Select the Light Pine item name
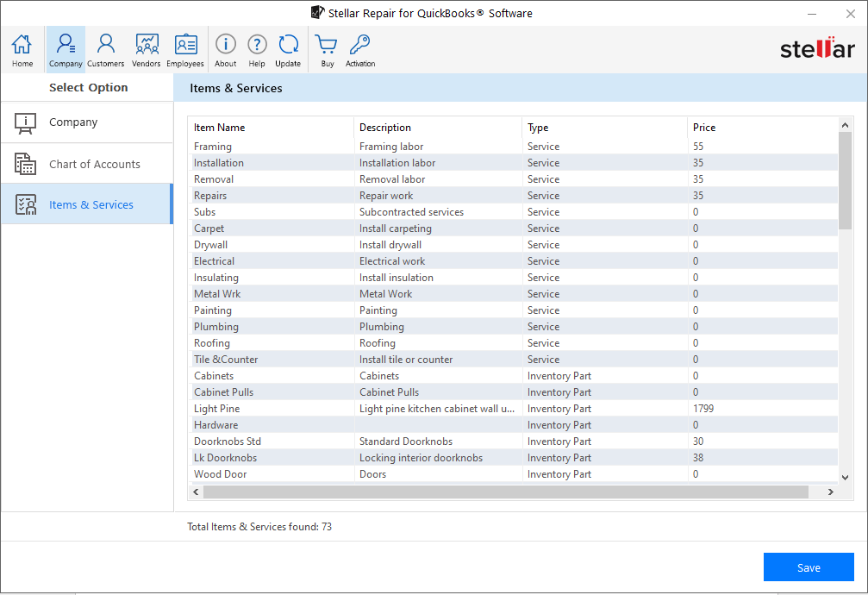 pyautogui.click(x=216, y=409)
